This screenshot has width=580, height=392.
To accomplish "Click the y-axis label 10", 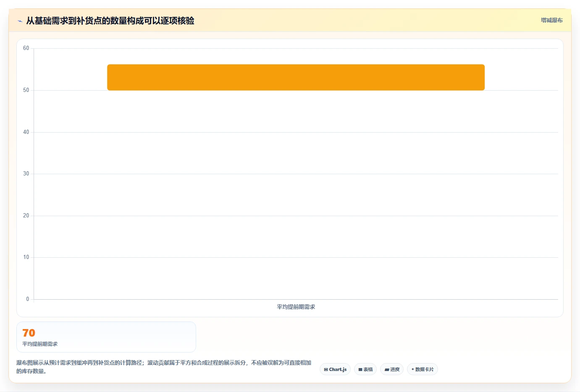I will click(x=26, y=257).
